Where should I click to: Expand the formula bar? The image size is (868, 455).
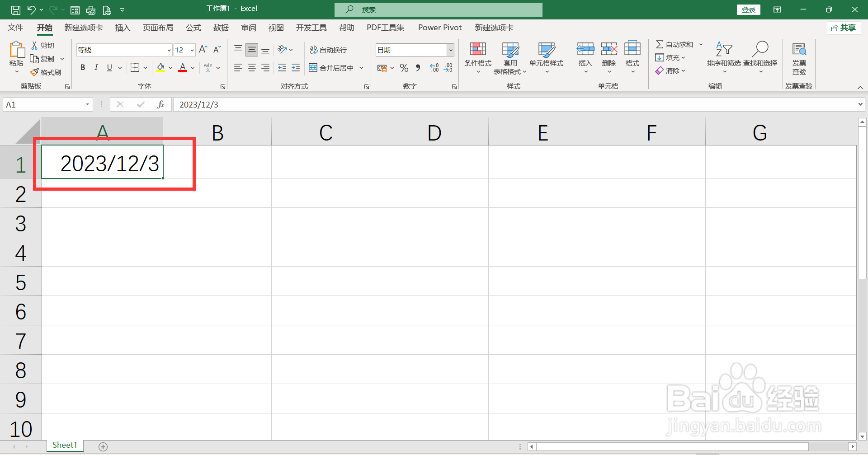860,104
